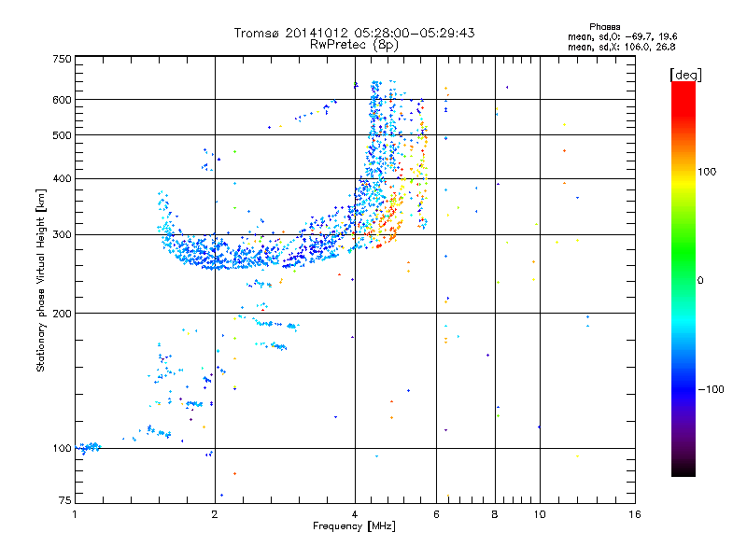Click the frequency tick label 4

coord(355,514)
